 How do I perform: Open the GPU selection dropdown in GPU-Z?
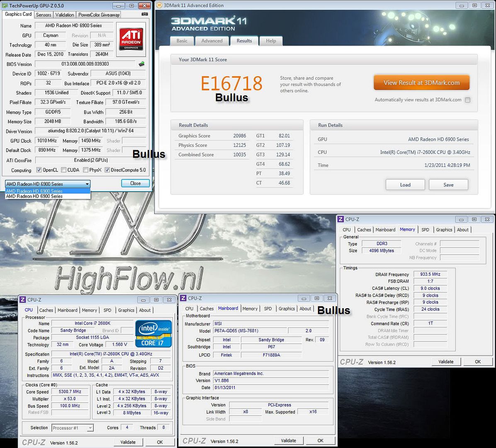click(x=48, y=184)
